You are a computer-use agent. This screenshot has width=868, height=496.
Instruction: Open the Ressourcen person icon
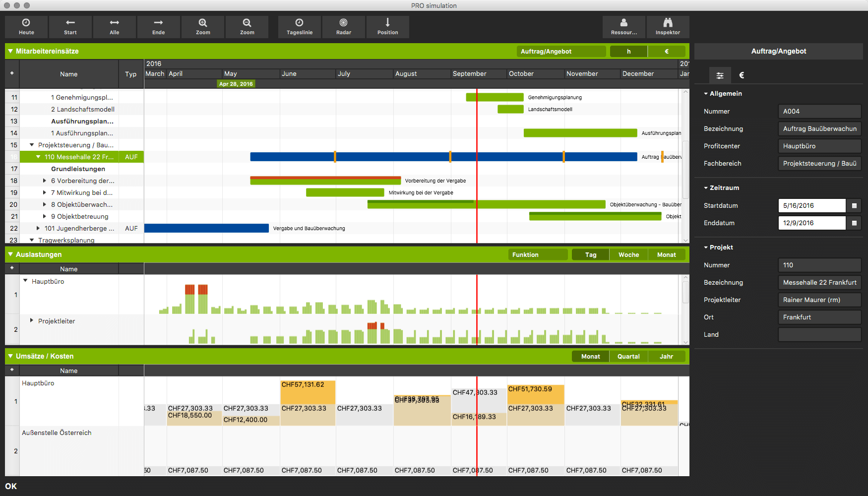point(624,23)
